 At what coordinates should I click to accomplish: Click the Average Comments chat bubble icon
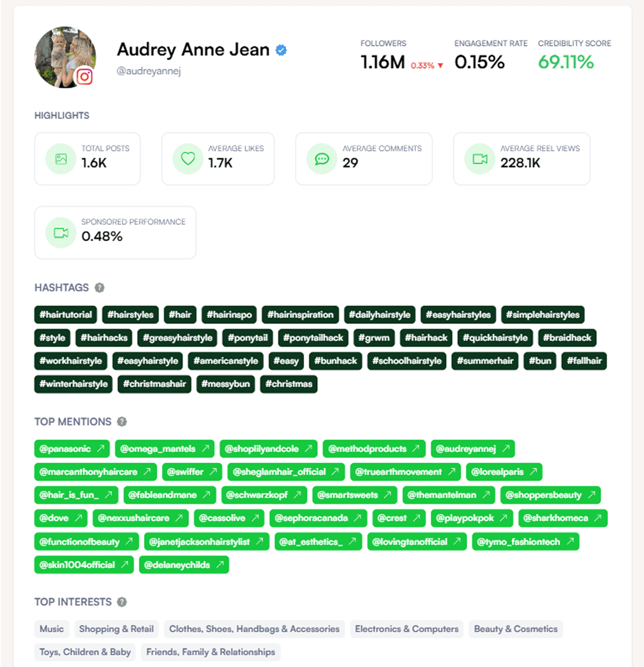[322, 159]
